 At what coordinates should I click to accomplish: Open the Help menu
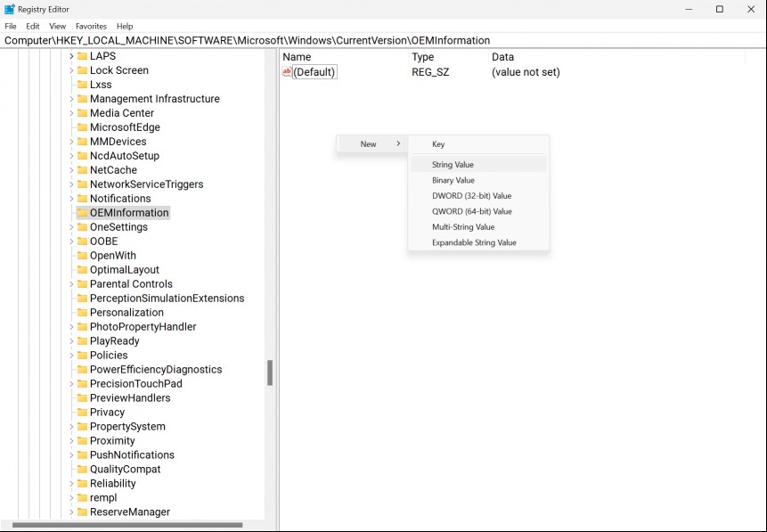tap(125, 26)
